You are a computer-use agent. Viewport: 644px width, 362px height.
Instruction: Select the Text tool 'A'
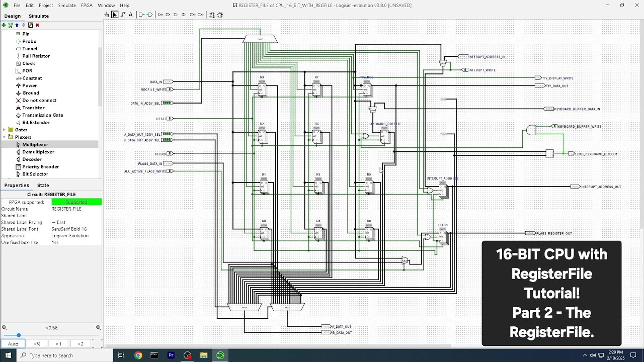(x=131, y=15)
